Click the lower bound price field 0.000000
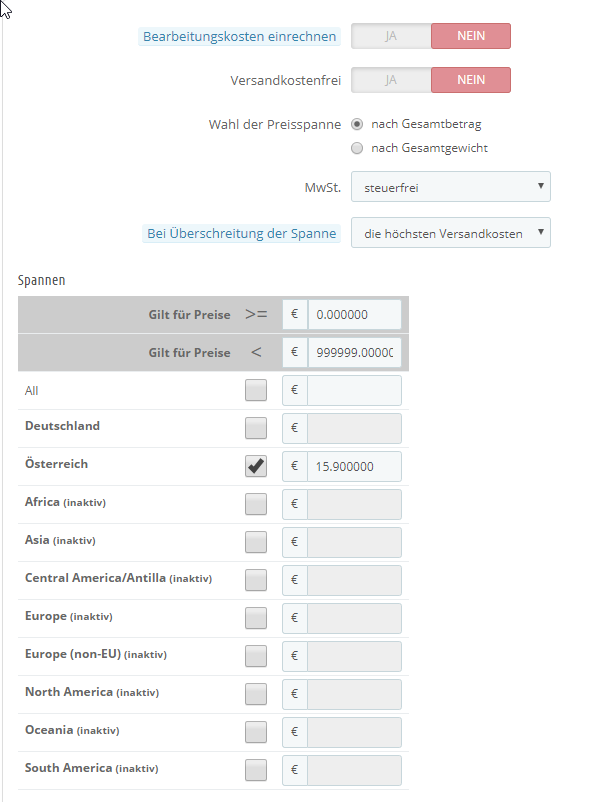This screenshot has height=802, width=614. coord(354,314)
